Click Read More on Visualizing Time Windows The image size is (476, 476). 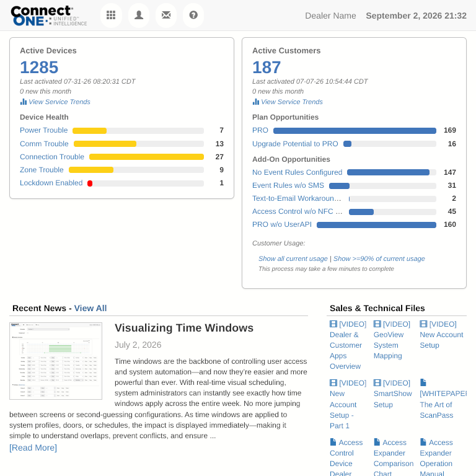[33, 447]
